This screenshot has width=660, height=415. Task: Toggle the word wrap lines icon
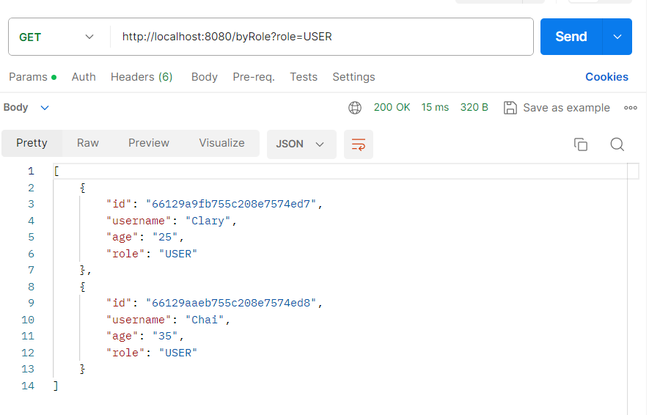coord(358,144)
